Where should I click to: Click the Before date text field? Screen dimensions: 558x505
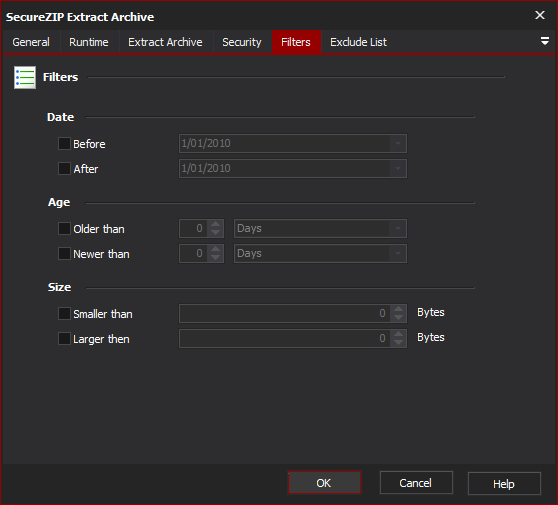point(285,143)
